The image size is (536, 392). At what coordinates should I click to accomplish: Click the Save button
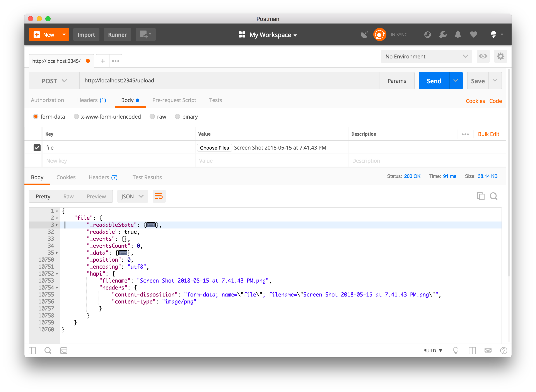[x=478, y=81]
